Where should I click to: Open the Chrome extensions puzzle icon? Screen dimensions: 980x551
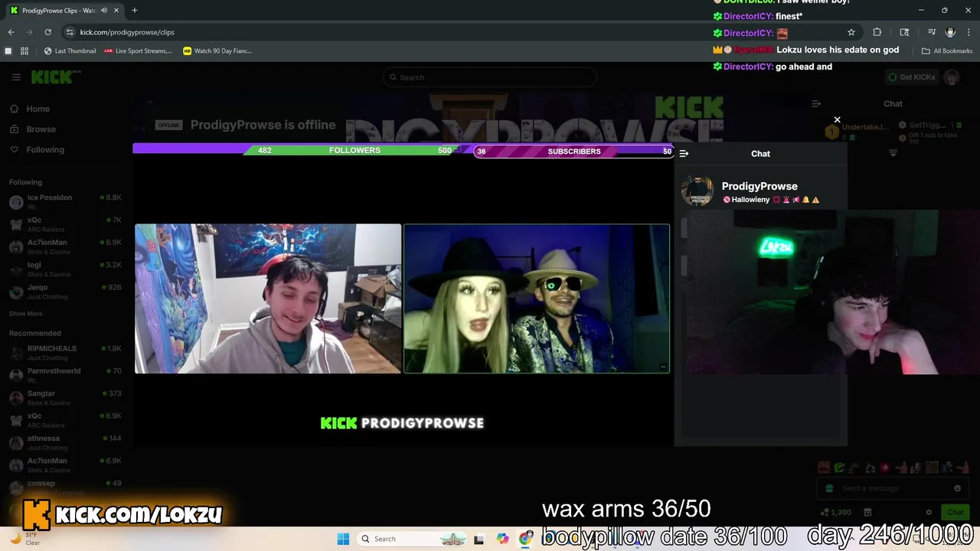(x=877, y=32)
